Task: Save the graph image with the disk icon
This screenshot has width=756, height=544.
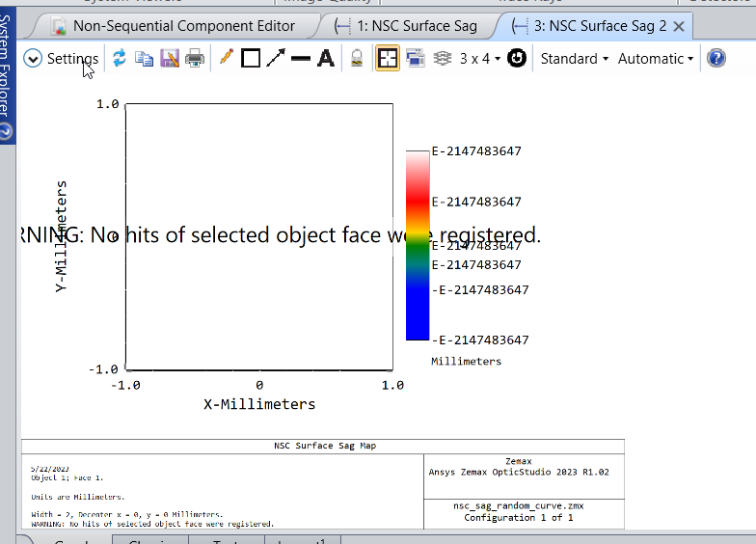Action: [x=170, y=58]
